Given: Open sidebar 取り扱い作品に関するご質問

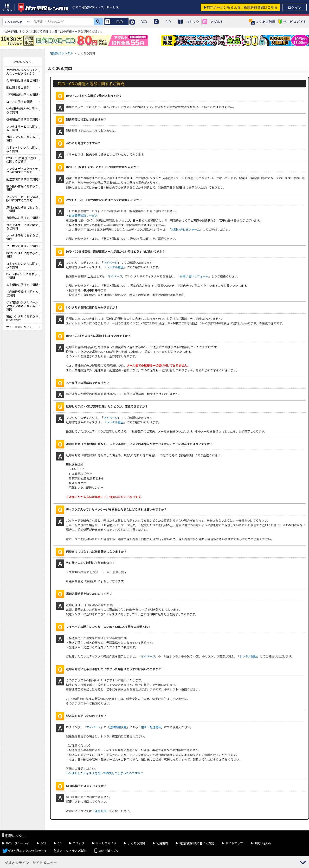Looking at the screenshot, I should click(x=23, y=188).
